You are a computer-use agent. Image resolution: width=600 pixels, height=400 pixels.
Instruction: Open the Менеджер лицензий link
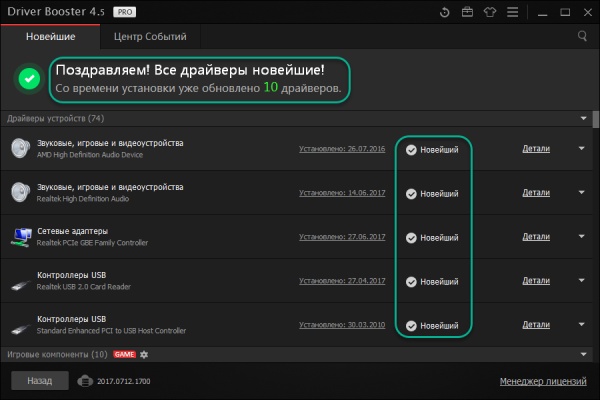tap(543, 381)
